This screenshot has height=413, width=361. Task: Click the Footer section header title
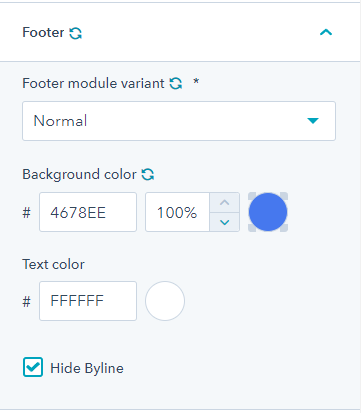tap(43, 33)
